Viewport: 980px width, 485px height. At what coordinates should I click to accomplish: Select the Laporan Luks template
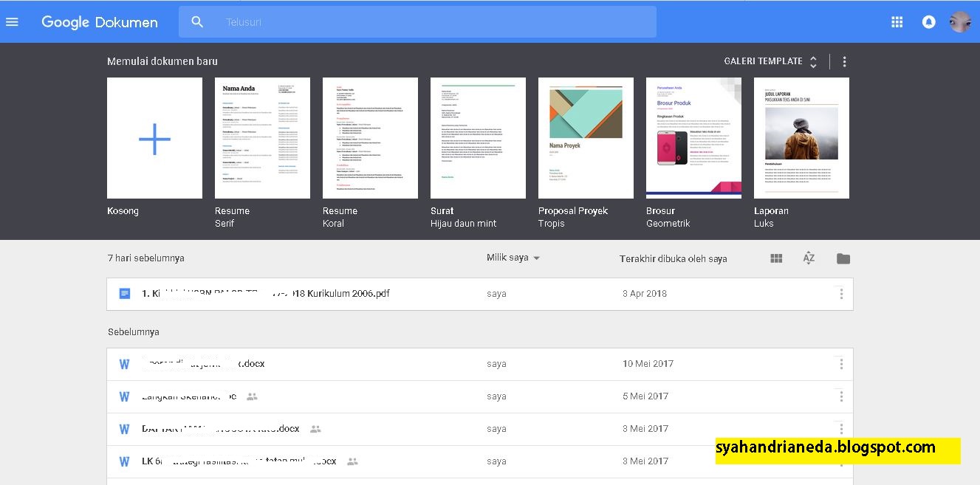[x=801, y=137]
